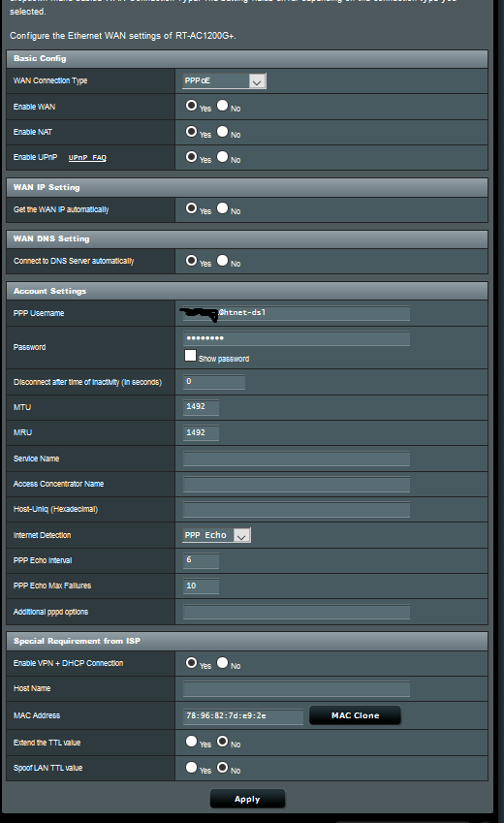Click the Host Name field
Image resolution: width=504 pixels, height=823 pixels.
(297, 688)
